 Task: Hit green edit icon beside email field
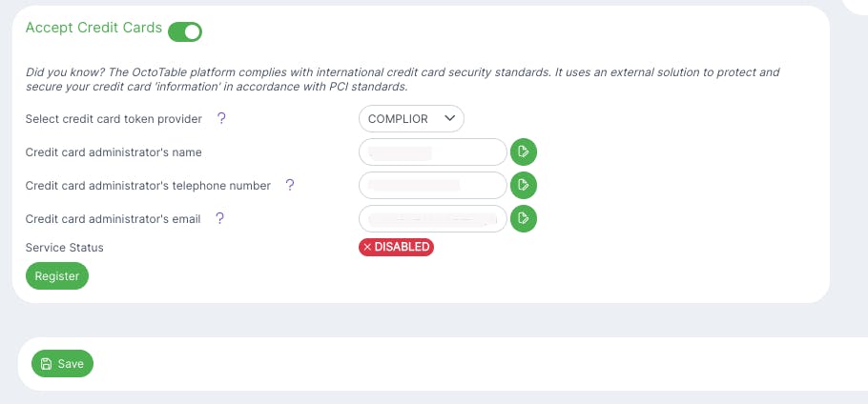[x=524, y=218]
